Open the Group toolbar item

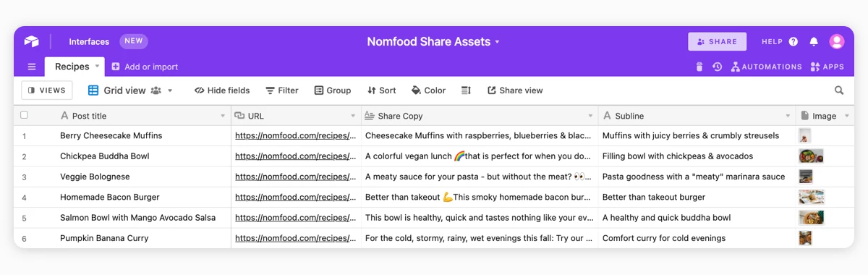333,90
